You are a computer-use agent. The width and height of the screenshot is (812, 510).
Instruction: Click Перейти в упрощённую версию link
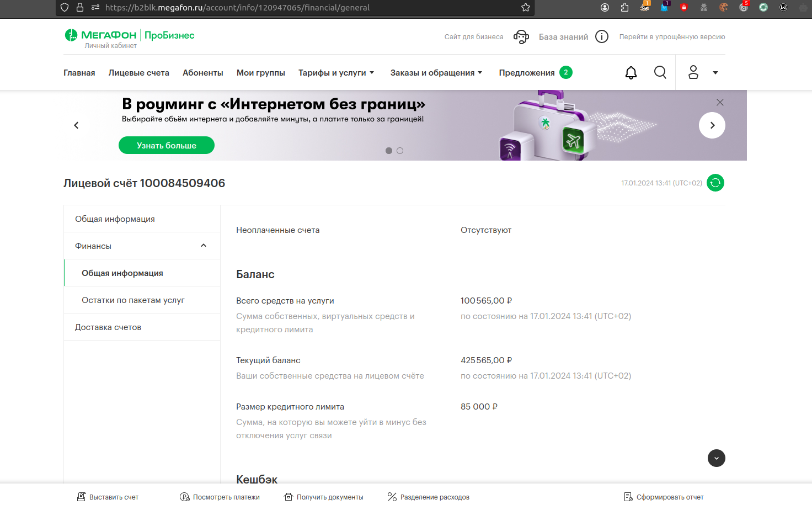coord(672,37)
